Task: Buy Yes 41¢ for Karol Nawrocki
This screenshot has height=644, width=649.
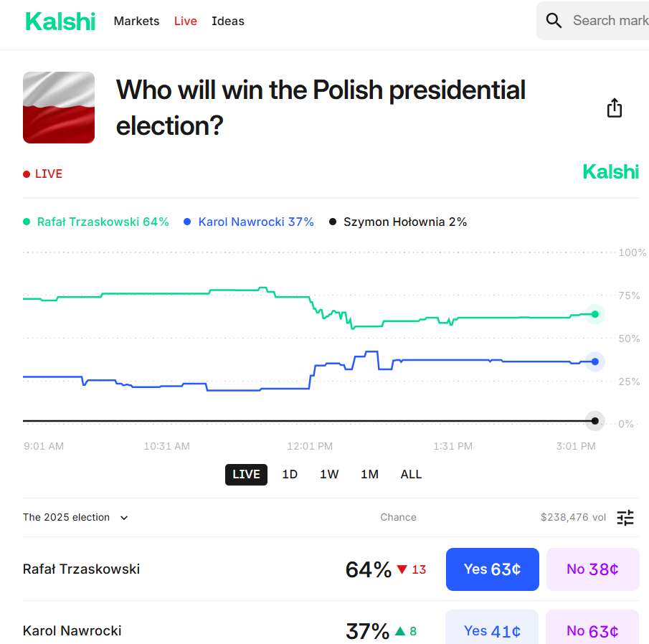Action: [x=492, y=630]
